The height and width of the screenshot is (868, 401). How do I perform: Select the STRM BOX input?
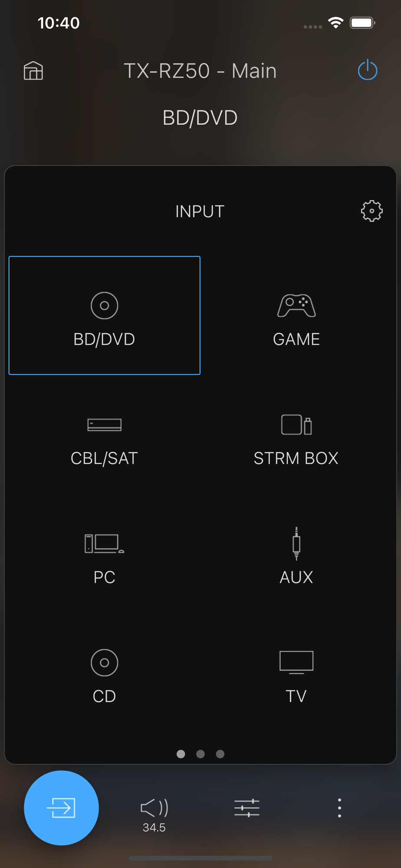[x=296, y=441]
